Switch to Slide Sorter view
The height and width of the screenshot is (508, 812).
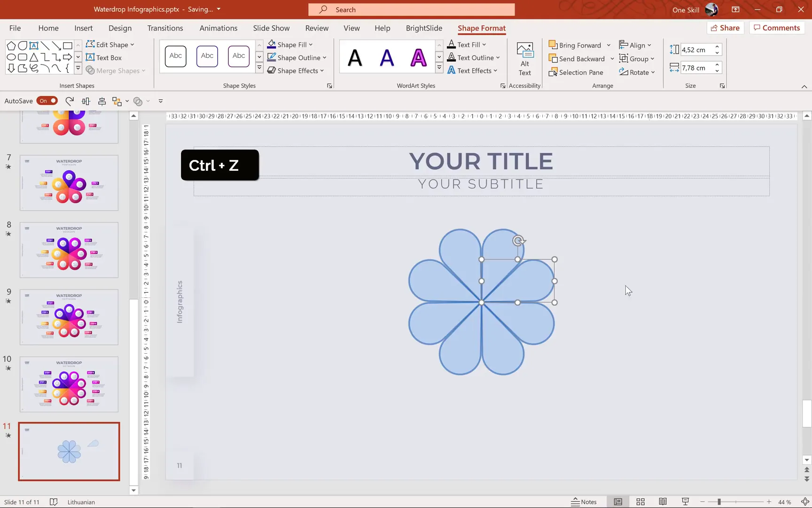(x=640, y=501)
